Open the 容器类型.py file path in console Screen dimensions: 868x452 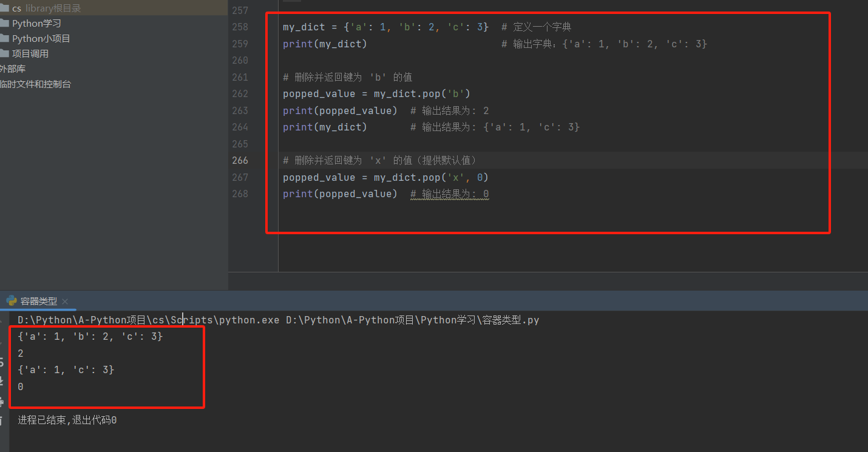coord(413,320)
